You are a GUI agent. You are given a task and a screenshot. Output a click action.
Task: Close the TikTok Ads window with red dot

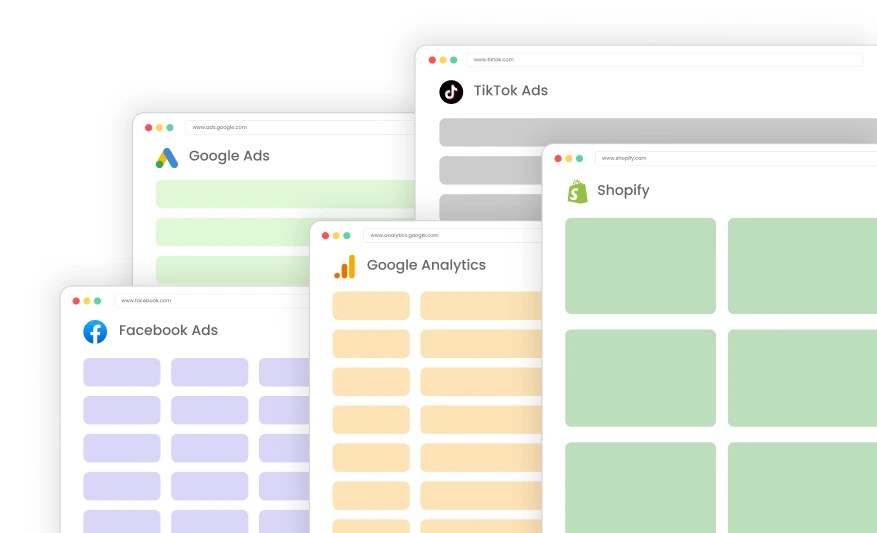click(x=432, y=60)
